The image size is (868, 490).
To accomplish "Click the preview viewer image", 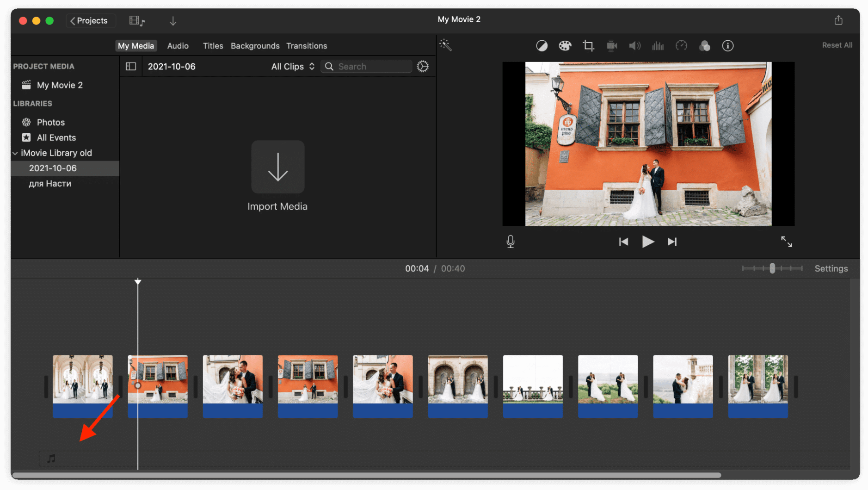I will 648,144.
